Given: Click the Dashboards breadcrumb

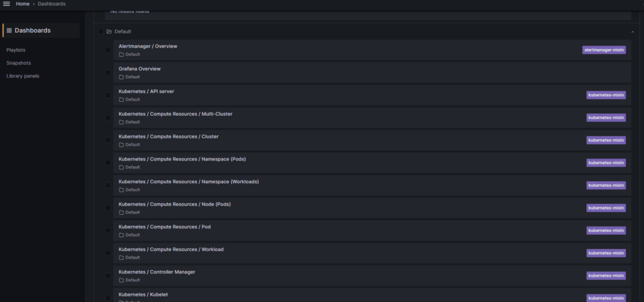Looking at the screenshot, I should tap(52, 4).
